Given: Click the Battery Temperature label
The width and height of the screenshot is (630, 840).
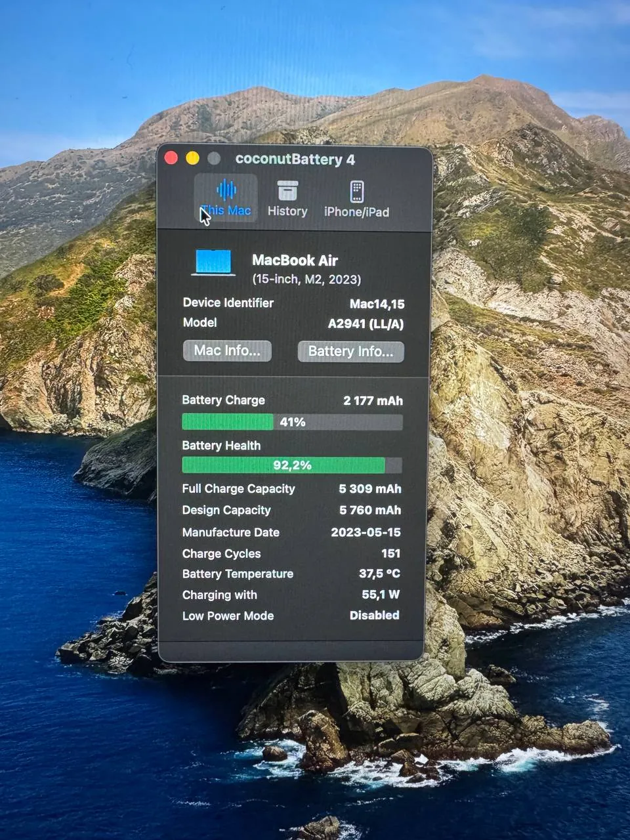Looking at the screenshot, I should (238, 574).
